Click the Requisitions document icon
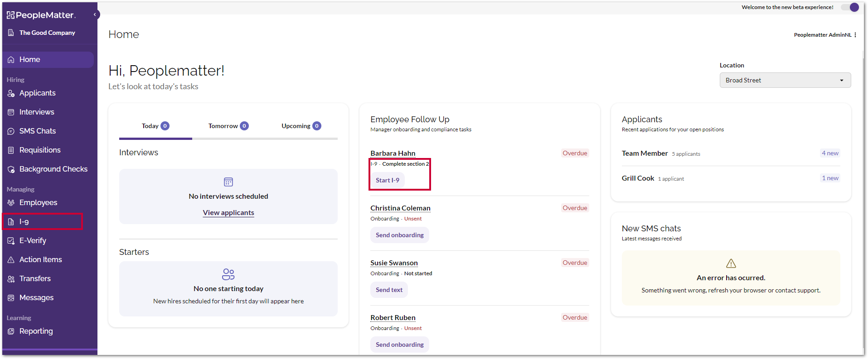Image resolution: width=868 pixels, height=359 pixels. [11, 150]
